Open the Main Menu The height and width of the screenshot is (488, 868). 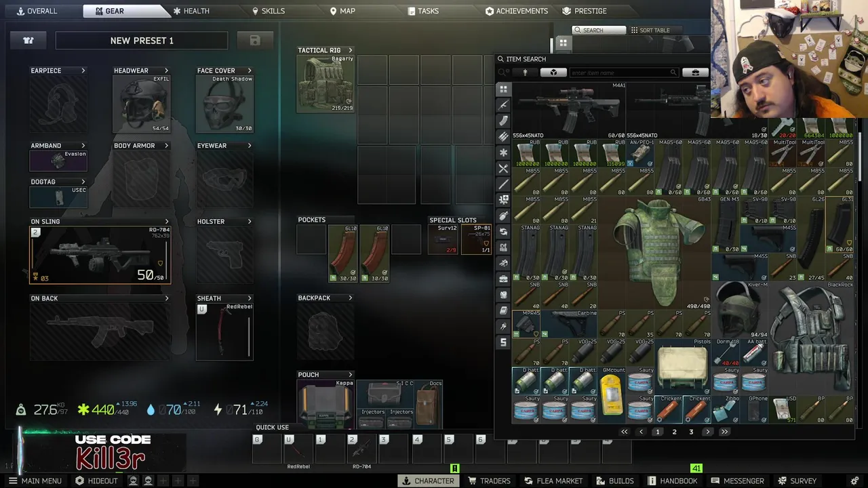pyautogui.click(x=35, y=481)
